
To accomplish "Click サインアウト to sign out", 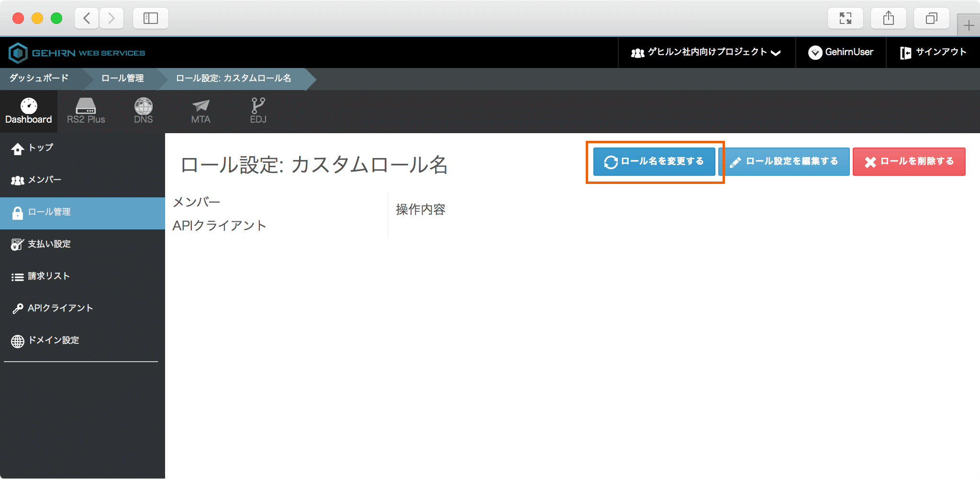I will (x=933, y=52).
